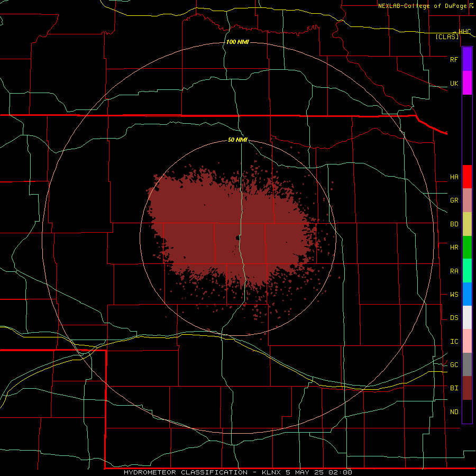
Task: Click the 'ND' legend label
Action: pos(454,412)
